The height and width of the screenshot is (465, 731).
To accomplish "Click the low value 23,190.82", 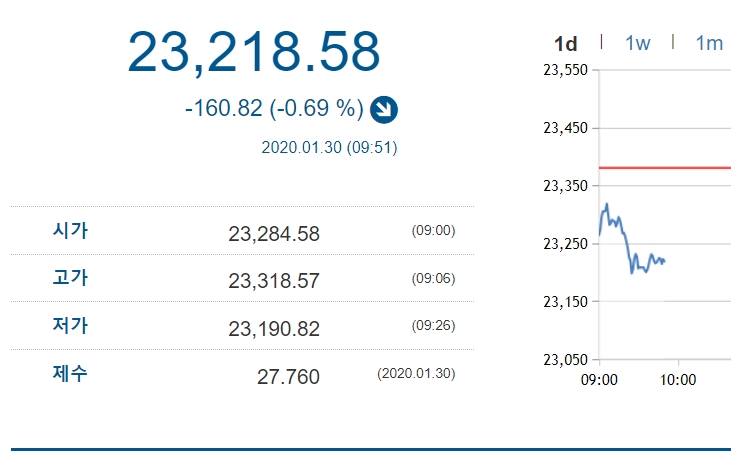I will 274,328.
